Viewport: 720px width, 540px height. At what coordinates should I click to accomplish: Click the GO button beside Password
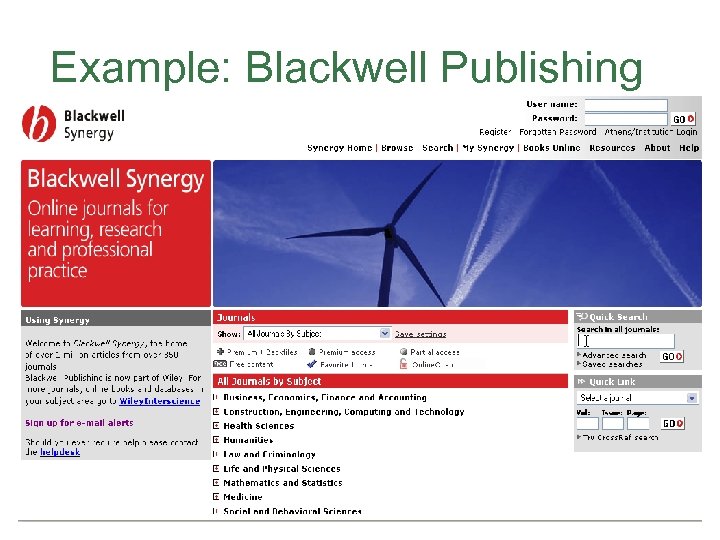[683, 119]
